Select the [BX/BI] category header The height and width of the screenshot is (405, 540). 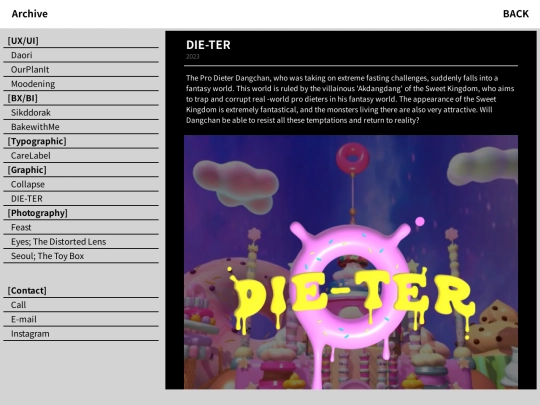coord(22,98)
